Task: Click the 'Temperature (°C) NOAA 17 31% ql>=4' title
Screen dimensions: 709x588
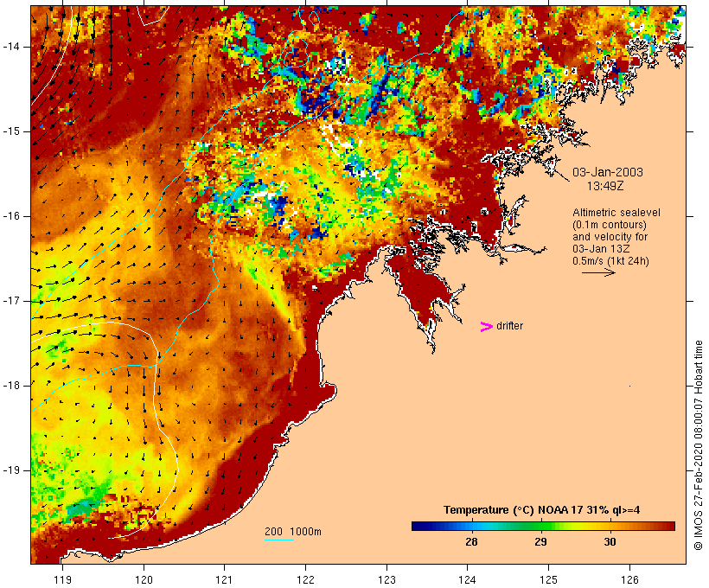Action: pyautogui.click(x=542, y=510)
